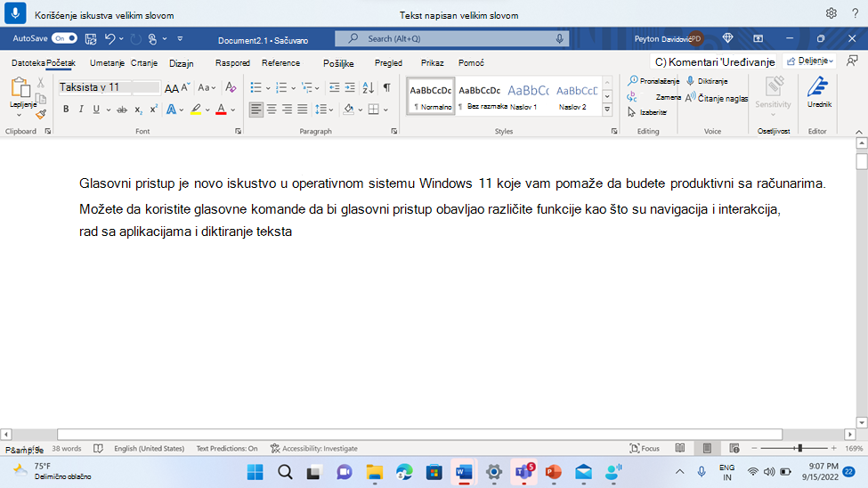
Task: Expand the Styles gallery more button
Action: [607, 110]
